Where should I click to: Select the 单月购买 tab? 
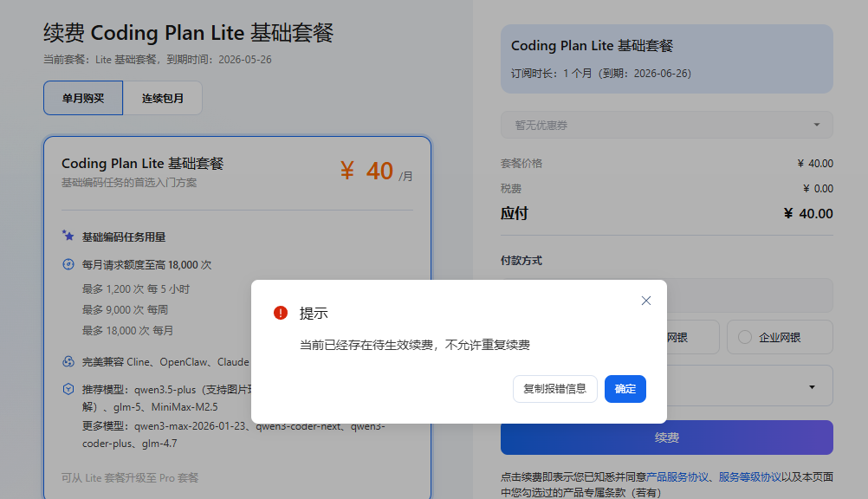click(83, 98)
